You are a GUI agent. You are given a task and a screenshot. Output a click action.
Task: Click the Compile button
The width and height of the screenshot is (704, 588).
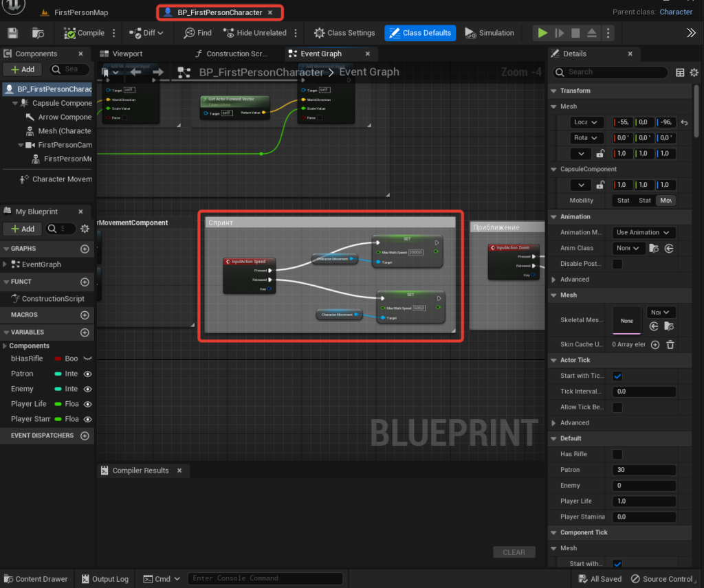[x=85, y=33]
